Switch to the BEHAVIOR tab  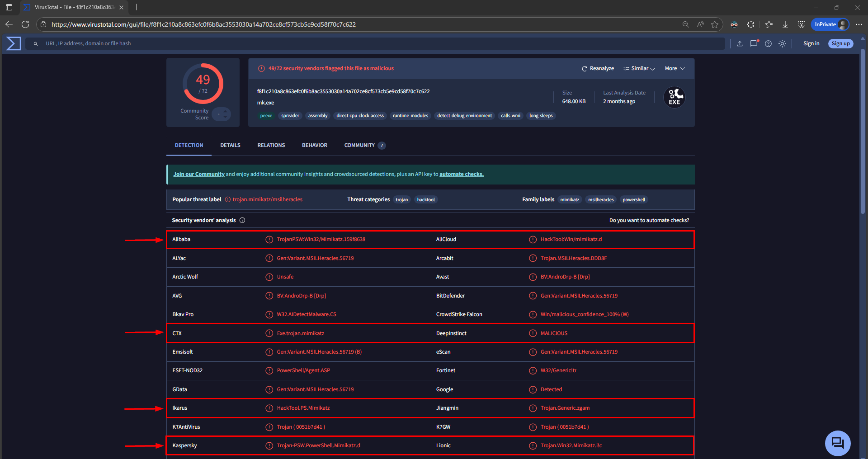pos(314,145)
